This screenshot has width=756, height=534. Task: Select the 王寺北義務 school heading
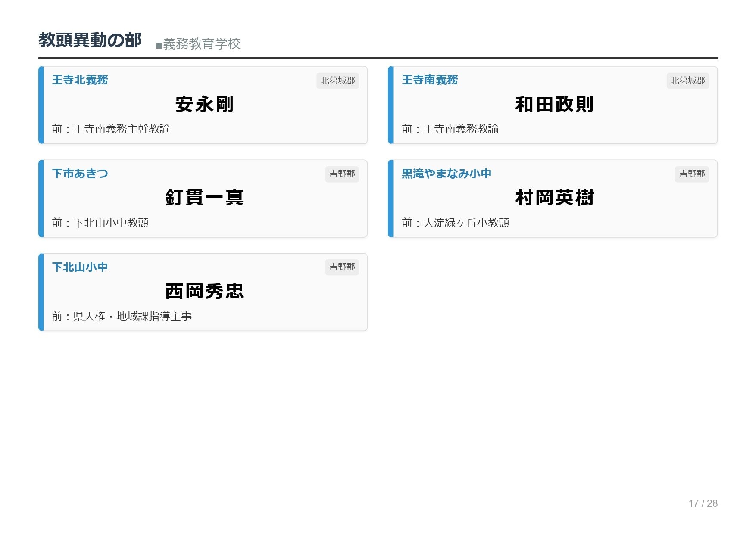tap(80, 80)
